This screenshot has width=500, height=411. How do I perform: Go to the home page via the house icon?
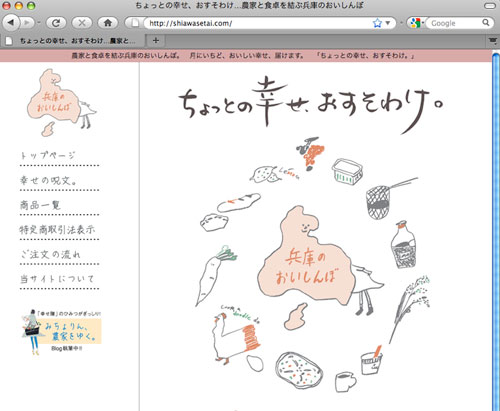pos(108,23)
